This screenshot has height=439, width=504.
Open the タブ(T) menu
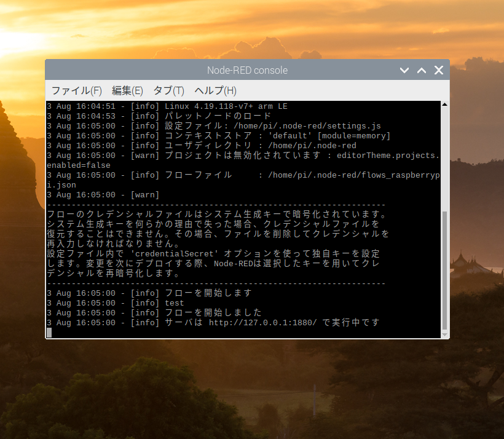[x=169, y=91]
